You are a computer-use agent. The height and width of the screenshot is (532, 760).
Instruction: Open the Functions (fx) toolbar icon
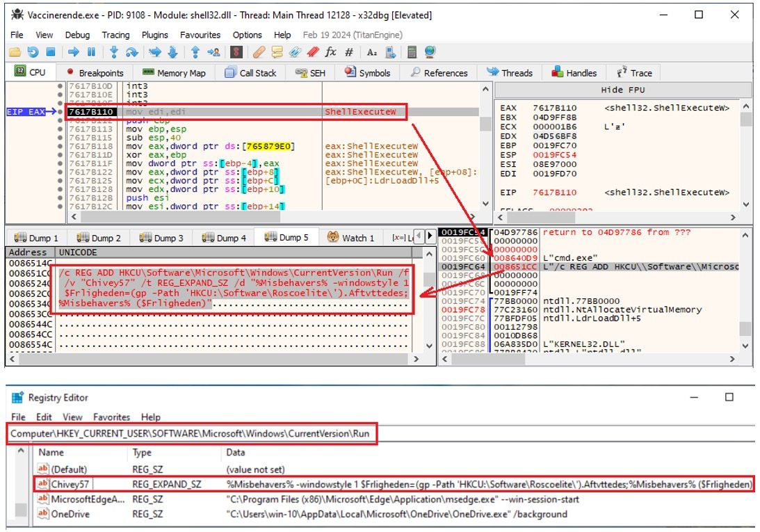[x=331, y=52]
